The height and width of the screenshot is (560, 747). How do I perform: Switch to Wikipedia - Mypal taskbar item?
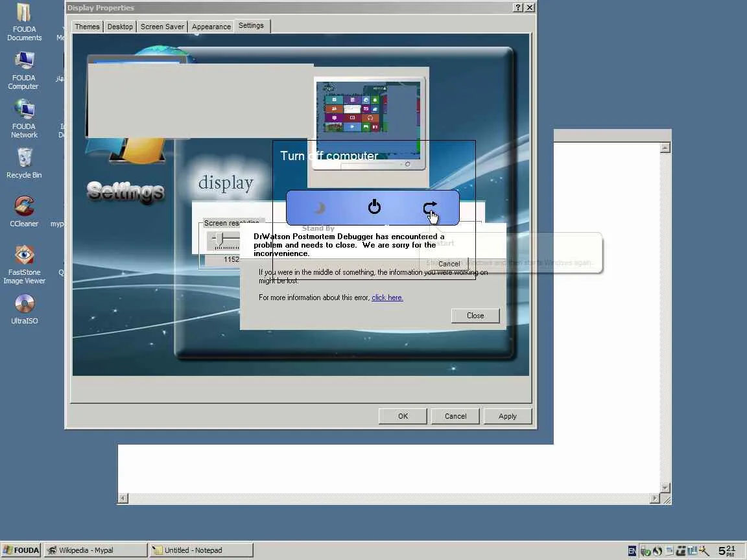pyautogui.click(x=95, y=550)
